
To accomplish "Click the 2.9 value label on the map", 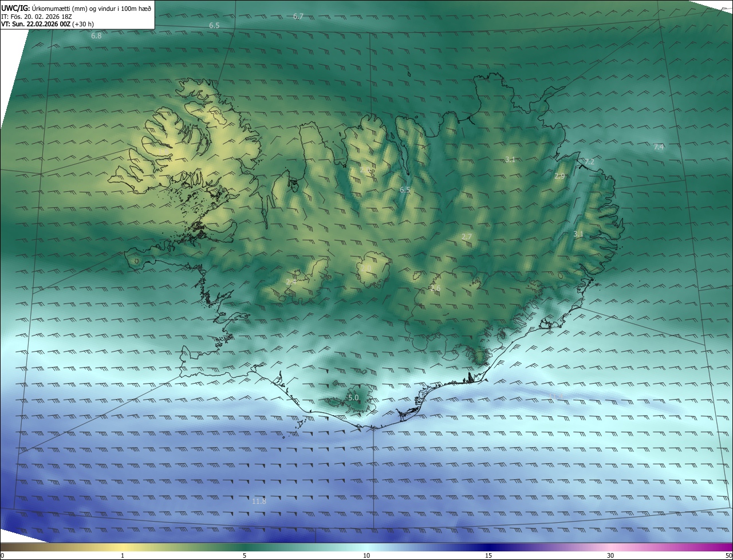I will 559,176.
